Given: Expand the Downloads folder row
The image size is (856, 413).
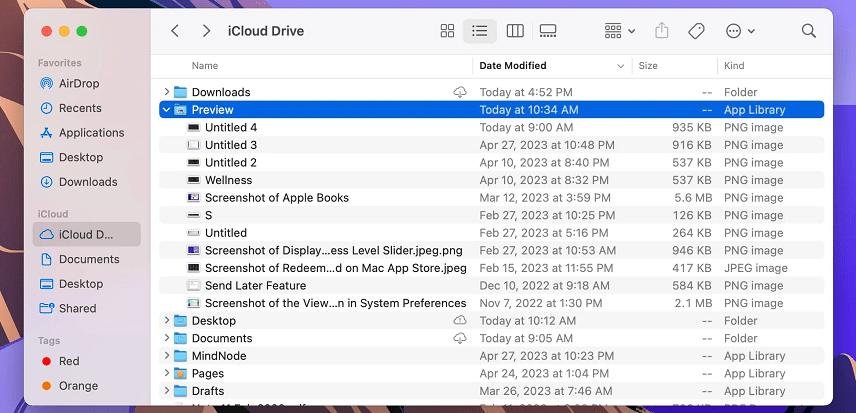Looking at the screenshot, I should pyautogui.click(x=167, y=92).
